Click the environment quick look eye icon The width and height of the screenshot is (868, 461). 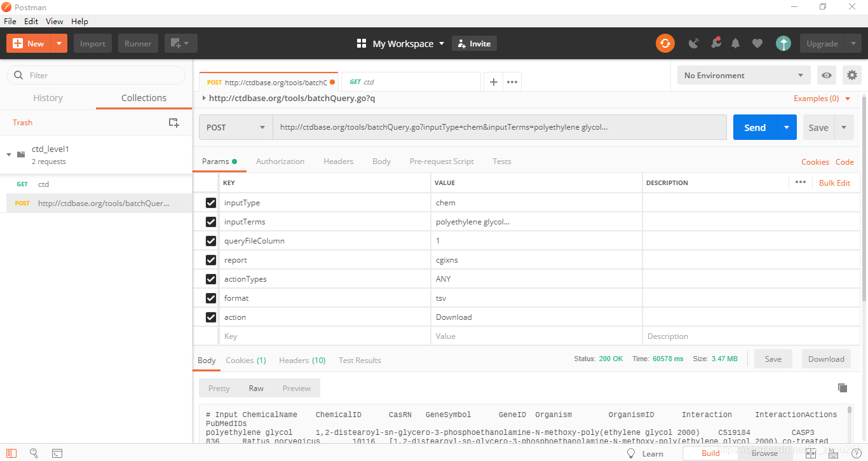(x=826, y=75)
